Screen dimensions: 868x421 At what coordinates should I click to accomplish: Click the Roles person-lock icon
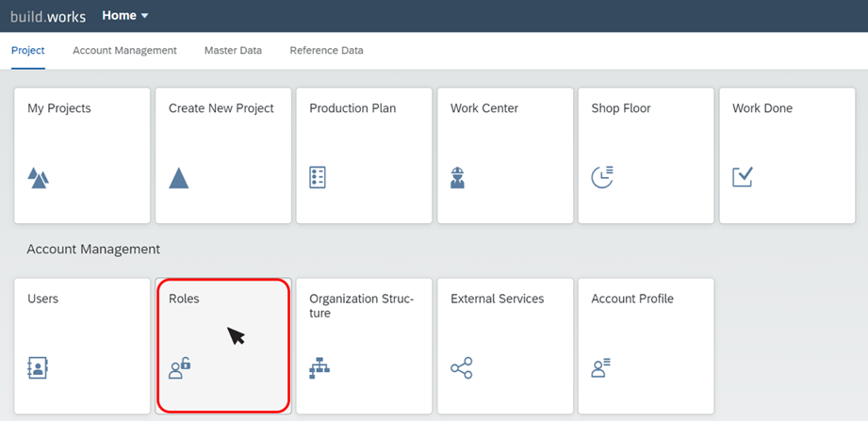pyautogui.click(x=180, y=368)
